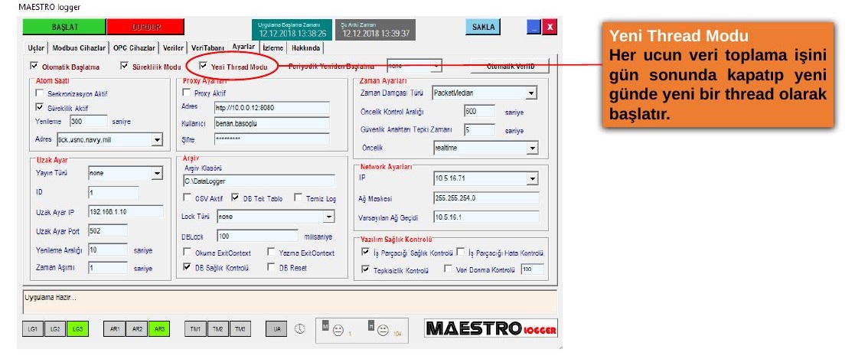
Task: Click the AR1 status indicator
Action: tap(115, 329)
